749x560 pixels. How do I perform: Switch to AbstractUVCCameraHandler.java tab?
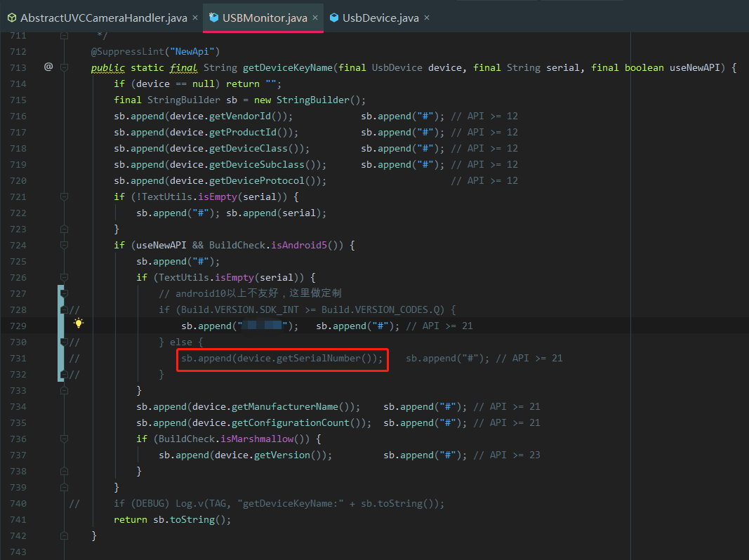tap(104, 18)
